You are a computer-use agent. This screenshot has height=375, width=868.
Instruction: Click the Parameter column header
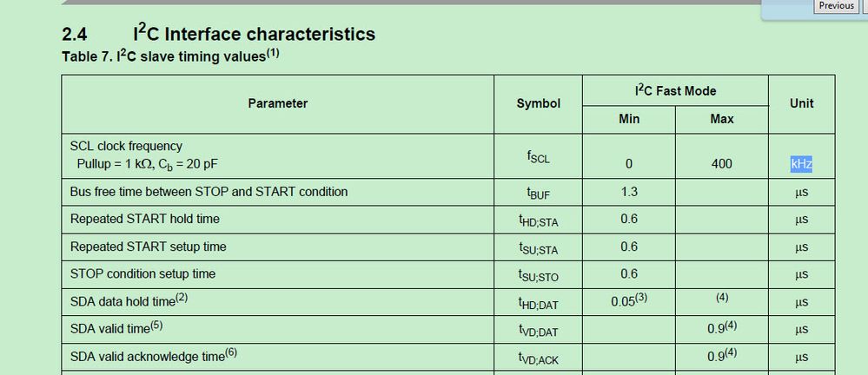coord(278,103)
